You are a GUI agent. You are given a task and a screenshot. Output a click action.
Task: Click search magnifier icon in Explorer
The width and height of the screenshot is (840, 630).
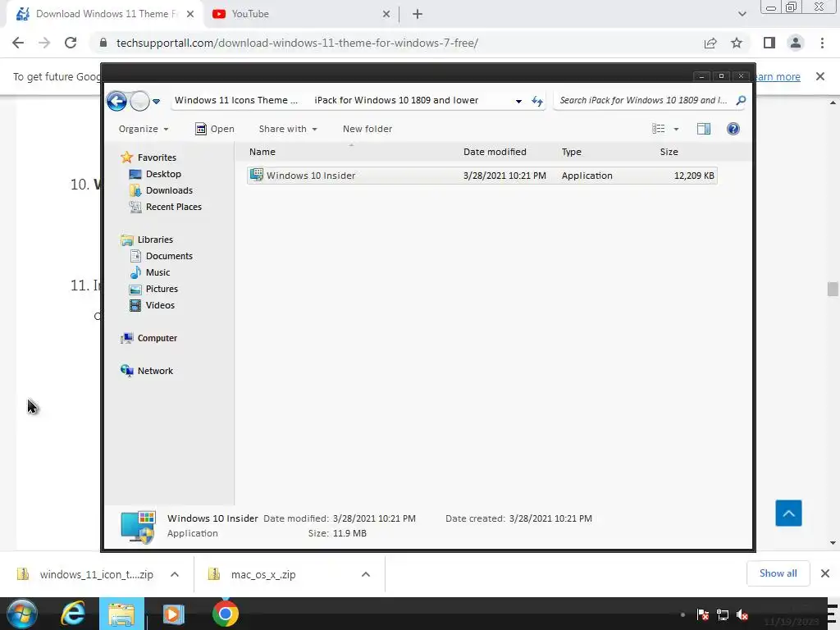click(741, 100)
